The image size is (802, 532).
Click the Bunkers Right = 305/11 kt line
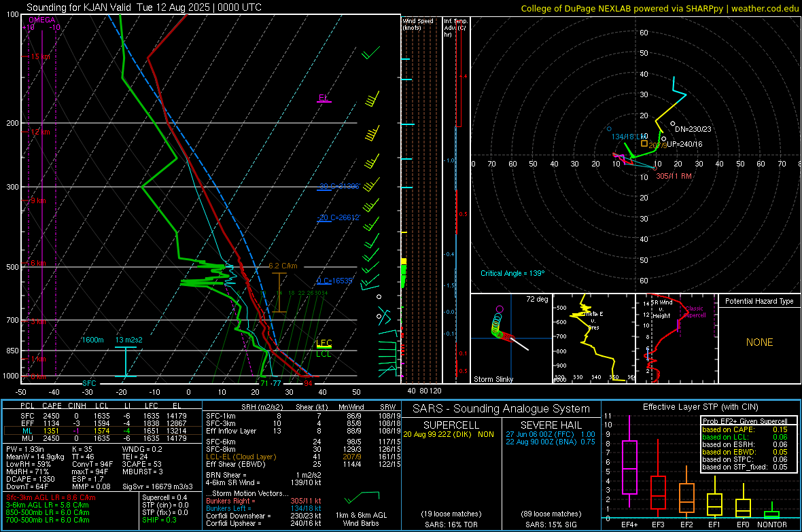(264, 501)
